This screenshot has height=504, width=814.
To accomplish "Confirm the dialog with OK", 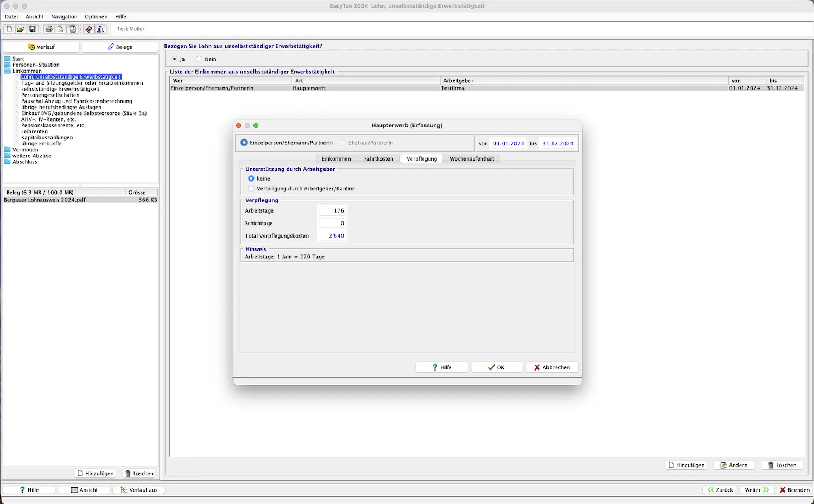I will click(x=497, y=367).
